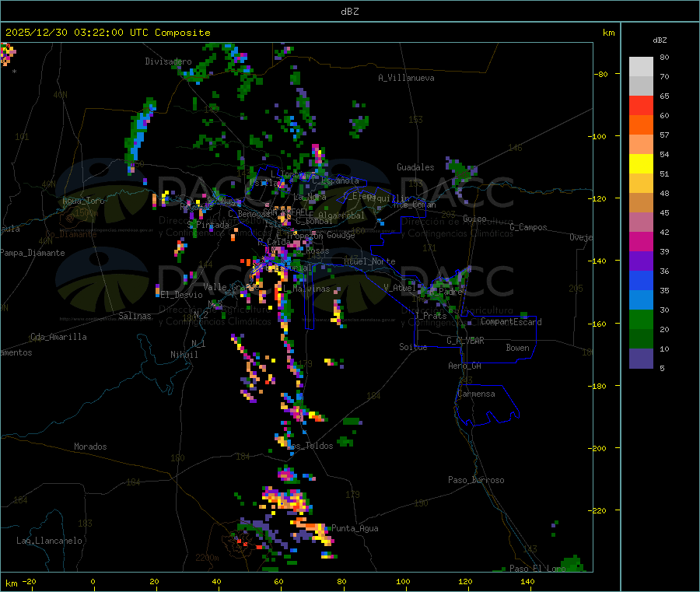Select the 'Atuel_Norte' map label
The width and height of the screenshot is (700, 592).
pos(369,261)
